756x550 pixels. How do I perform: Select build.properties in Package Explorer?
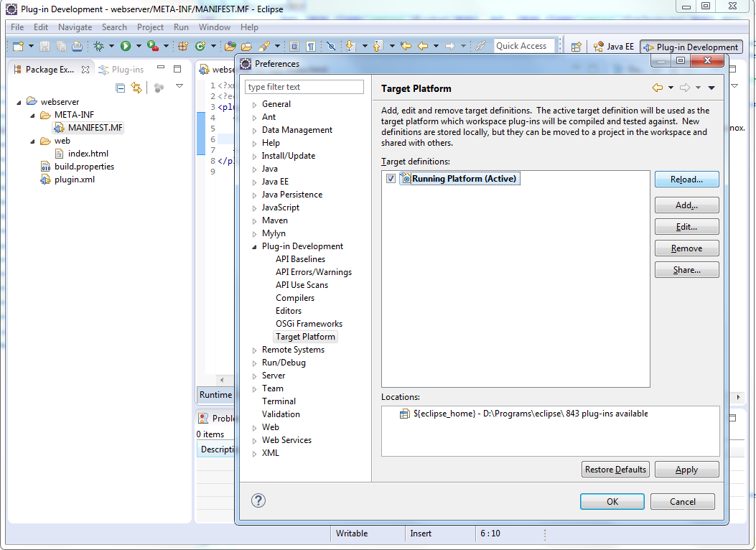(78, 167)
